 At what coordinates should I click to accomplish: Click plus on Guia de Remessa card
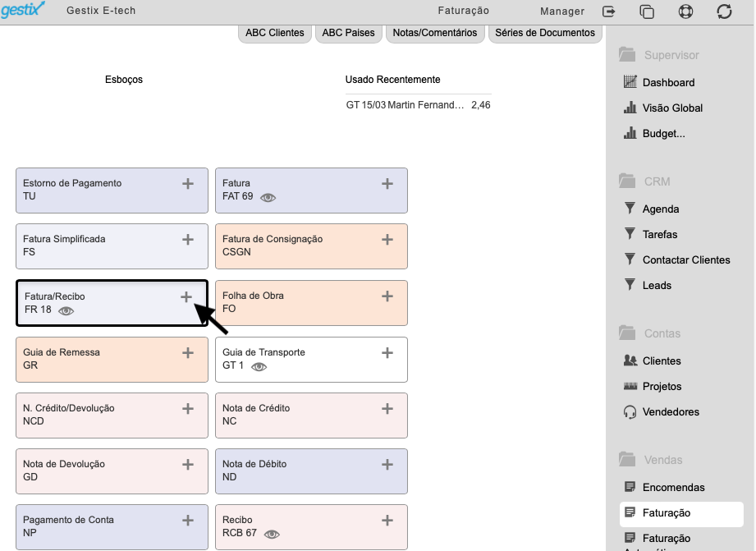coord(188,353)
